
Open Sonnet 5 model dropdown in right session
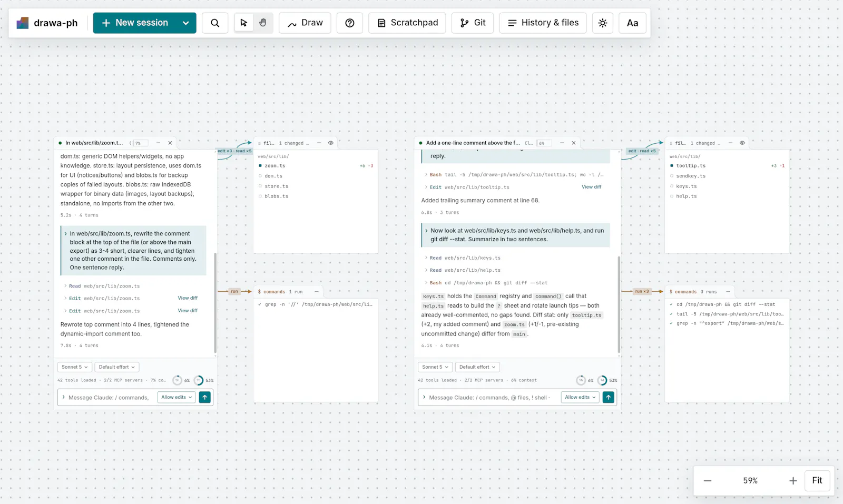435,367
